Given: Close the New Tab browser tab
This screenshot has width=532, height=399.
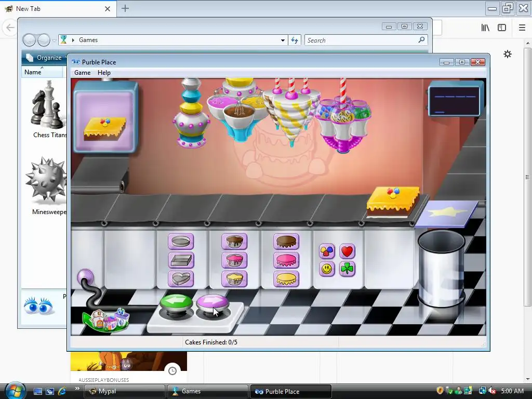Looking at the screenshot, I should pyautogui.click(x=107, y=9).
